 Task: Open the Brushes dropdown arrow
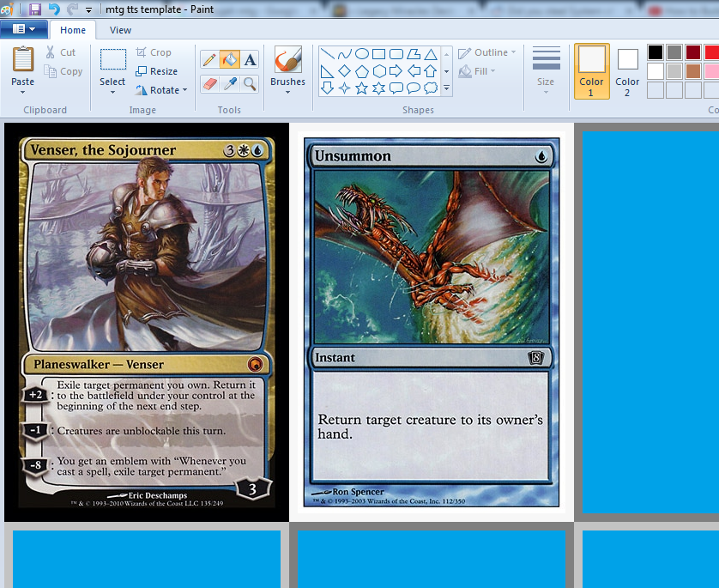click(x=287, y=93)
